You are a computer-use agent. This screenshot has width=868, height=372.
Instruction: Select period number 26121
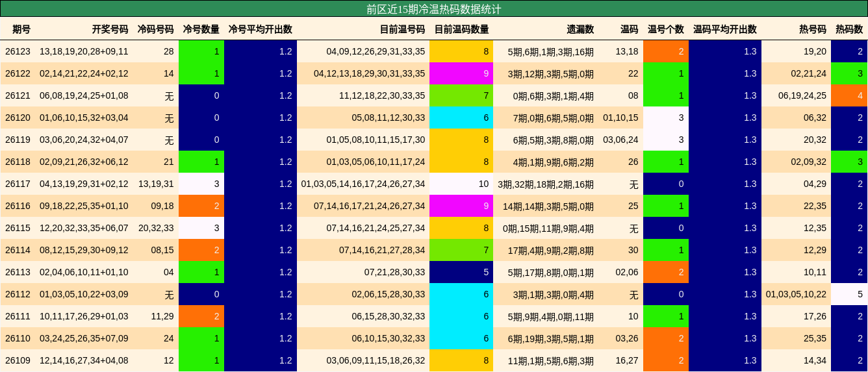point(18,95)
